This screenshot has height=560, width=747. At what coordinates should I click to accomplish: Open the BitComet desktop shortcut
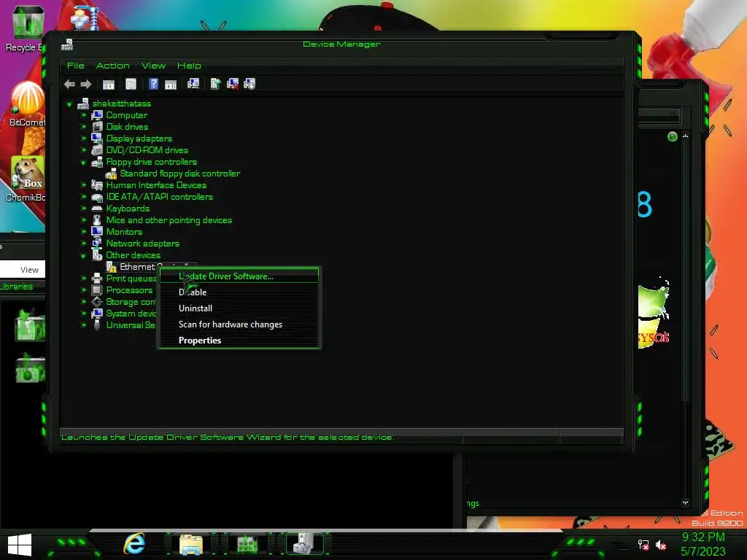pyautogui.click(x=28, y=104)
